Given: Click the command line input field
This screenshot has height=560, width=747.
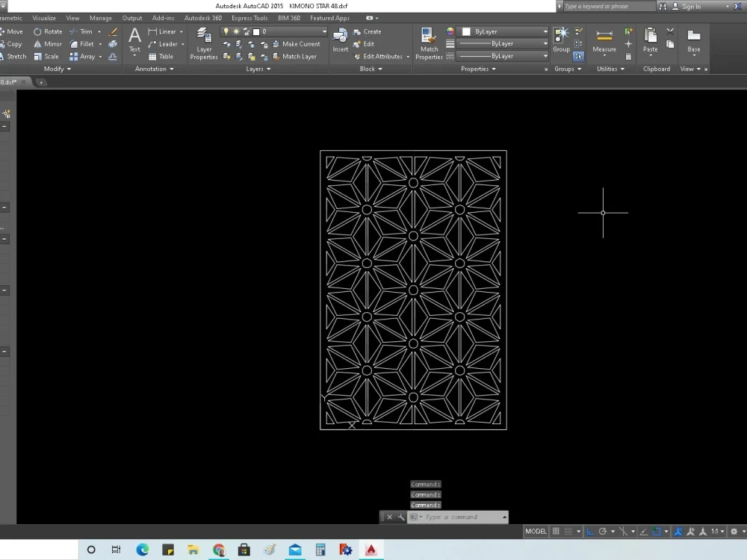Looking at the screenshot, I should click(x=457, y=517).
